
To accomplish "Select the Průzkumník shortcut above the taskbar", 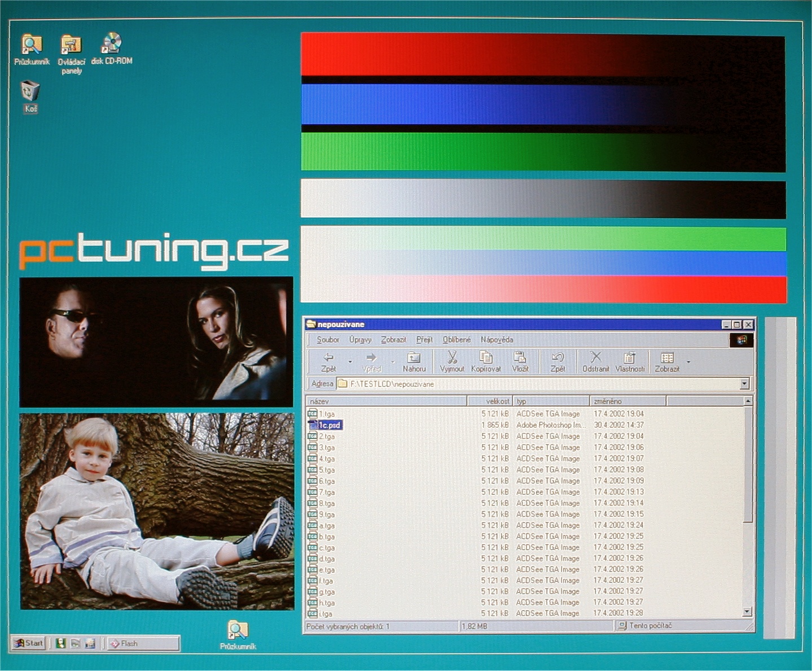I will point(238,635).
